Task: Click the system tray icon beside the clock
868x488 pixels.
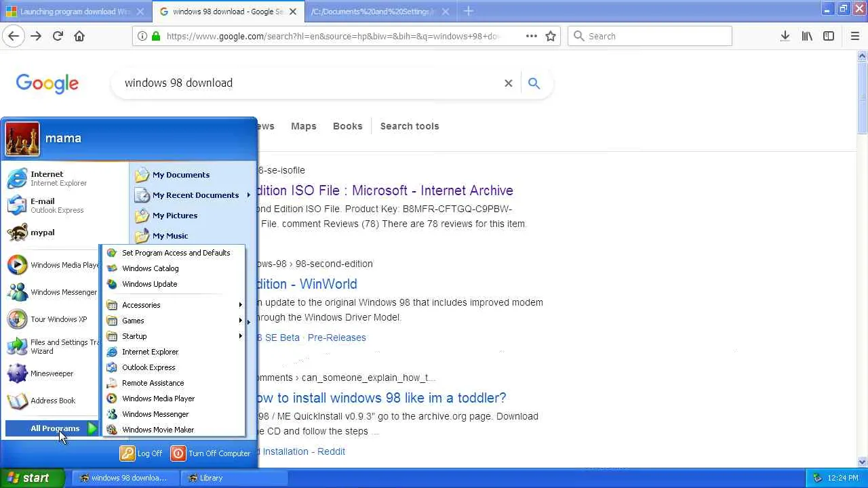Action: pyautogui.click(x=817, y=478)
